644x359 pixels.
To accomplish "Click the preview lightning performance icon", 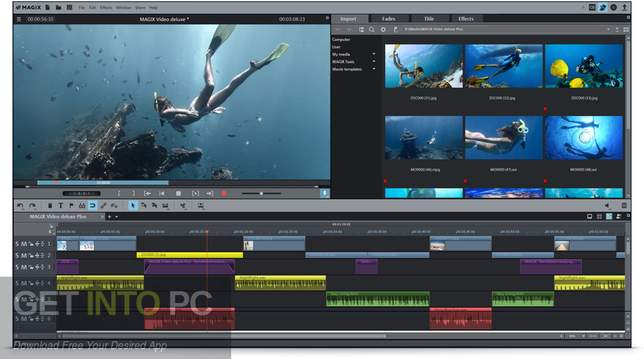I will (x=325, y=194).
